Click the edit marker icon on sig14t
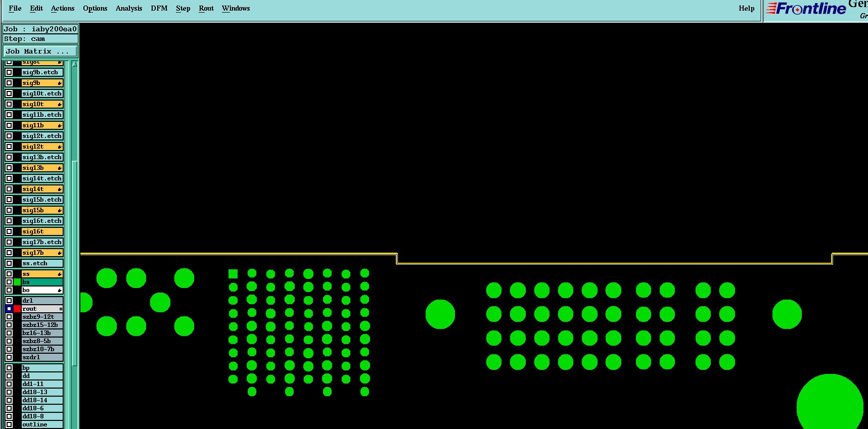868x429 pixels. point(60,189)
